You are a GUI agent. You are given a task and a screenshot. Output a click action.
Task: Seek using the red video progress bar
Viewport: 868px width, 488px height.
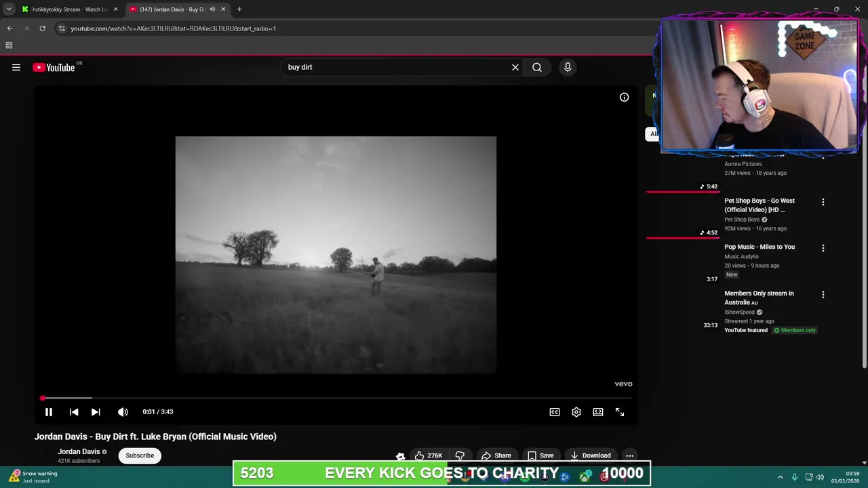336,398
